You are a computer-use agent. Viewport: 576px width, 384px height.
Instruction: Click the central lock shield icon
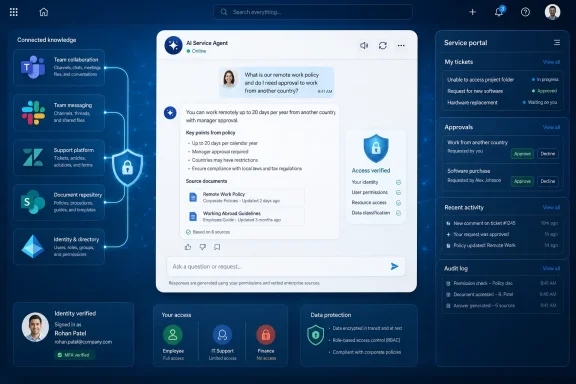click(127, 167)
